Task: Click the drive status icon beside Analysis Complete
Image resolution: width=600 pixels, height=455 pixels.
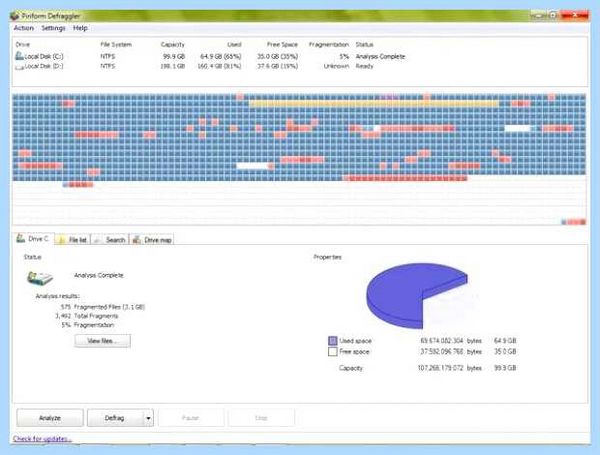Action: (40, 278)
